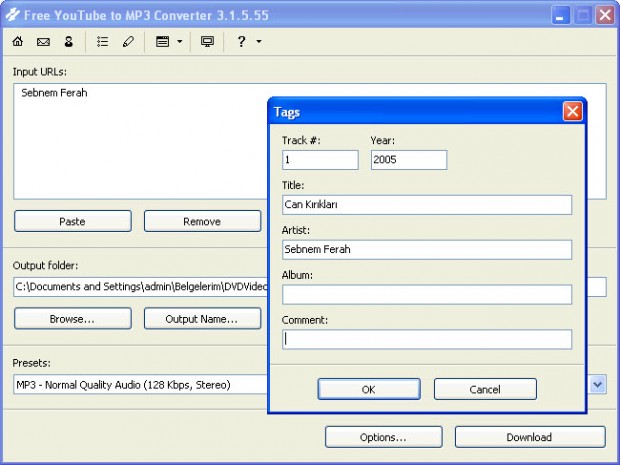This screenshot has width=620, height=465.
Task: Click the Artist field in Tags dialog
Action: (x=427, y=250)
